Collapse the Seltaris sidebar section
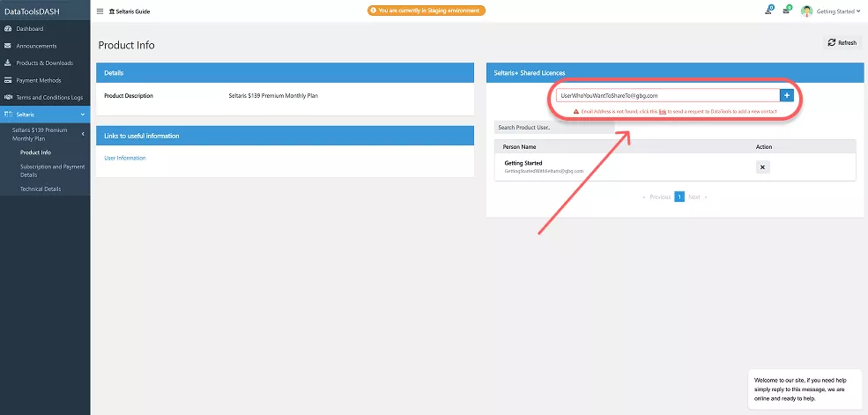Image resolution: width=868 pixels, height=415 pixels. coord(45,115)
